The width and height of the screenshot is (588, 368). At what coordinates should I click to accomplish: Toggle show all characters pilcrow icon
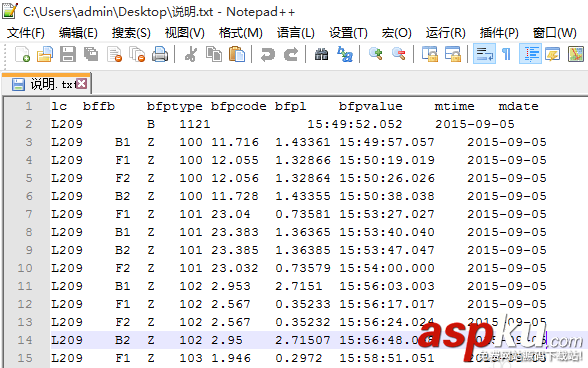[506, 54]
